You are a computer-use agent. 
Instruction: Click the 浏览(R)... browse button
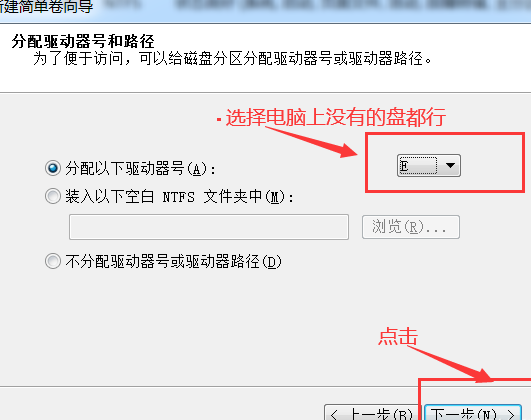point(411,227)
